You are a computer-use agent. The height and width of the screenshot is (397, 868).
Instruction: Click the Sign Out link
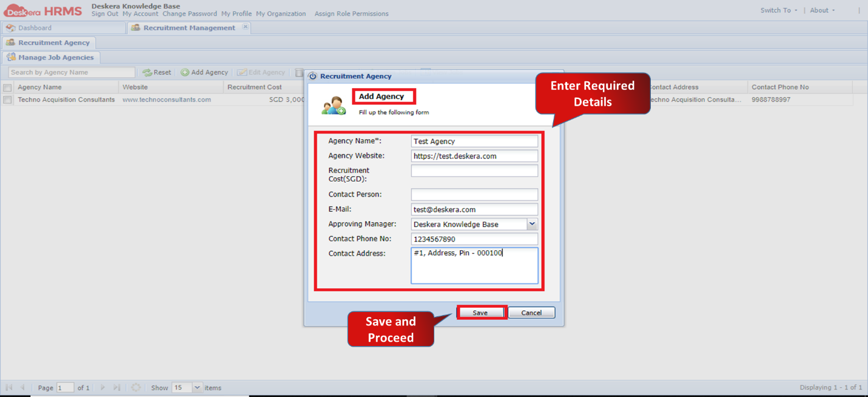105,14
